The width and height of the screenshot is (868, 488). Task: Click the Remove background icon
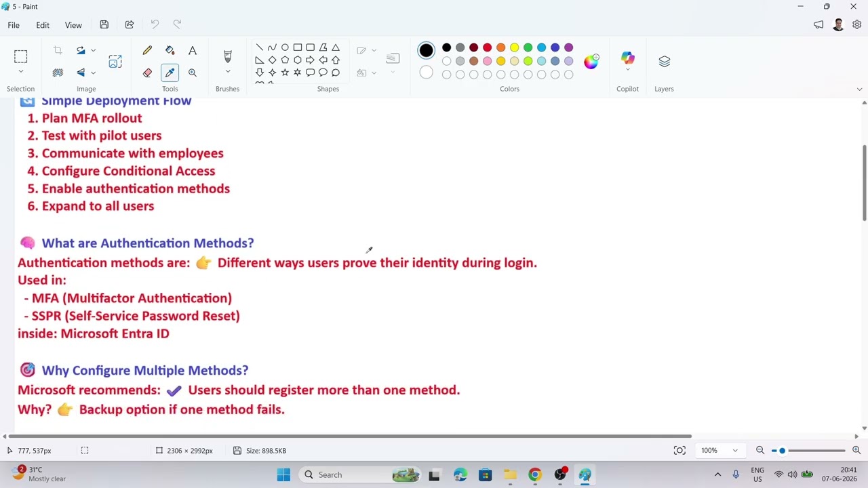pos(58,73)
